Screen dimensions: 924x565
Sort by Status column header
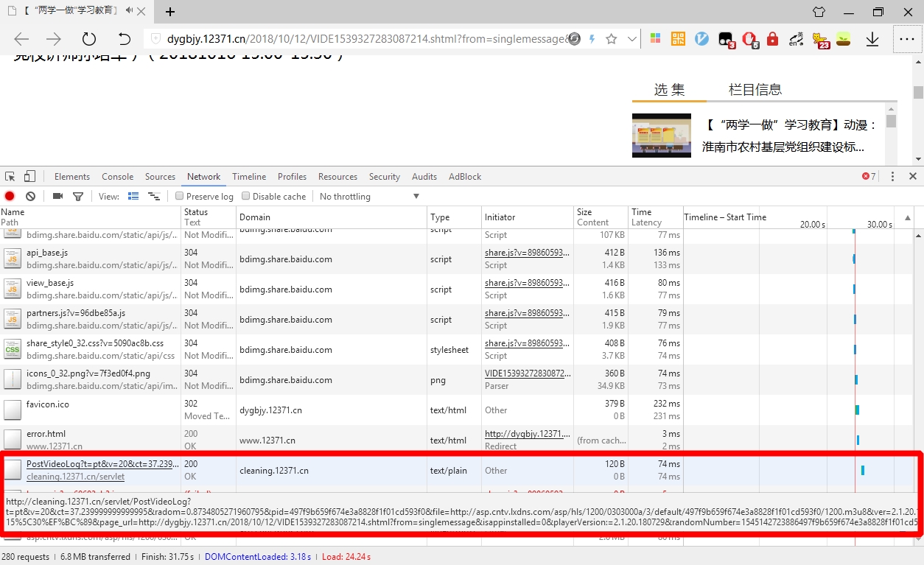click(x=209, y=217)
